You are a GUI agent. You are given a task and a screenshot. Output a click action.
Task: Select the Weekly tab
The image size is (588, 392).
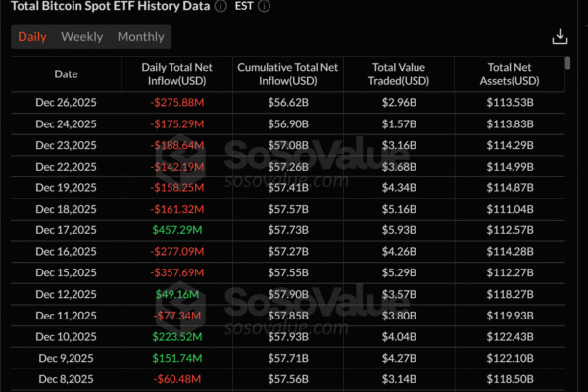click(x=81, y=37)
